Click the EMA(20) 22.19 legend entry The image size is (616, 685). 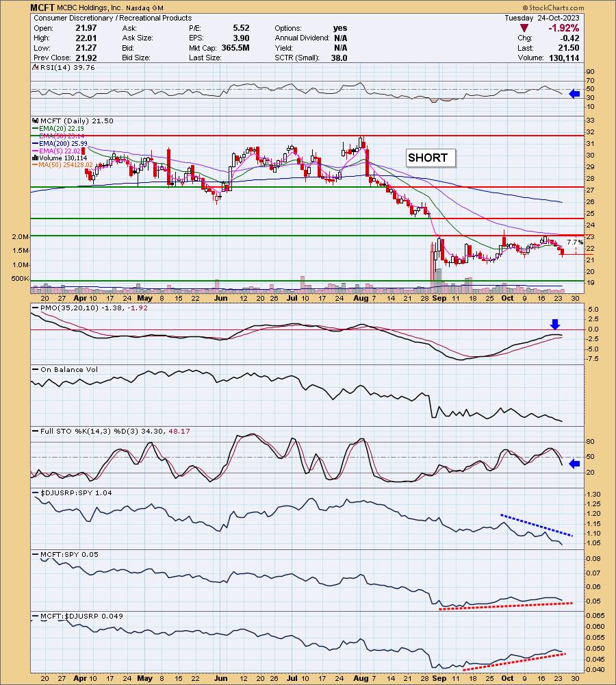point(58,129)
